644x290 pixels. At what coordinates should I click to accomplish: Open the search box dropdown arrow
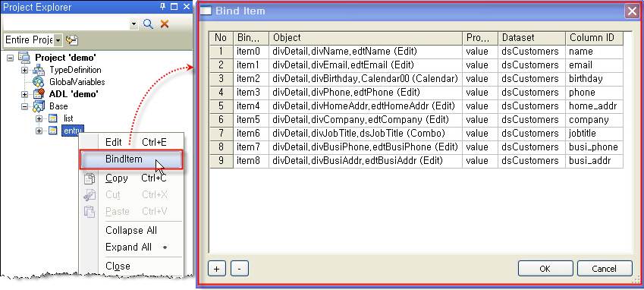134,24
